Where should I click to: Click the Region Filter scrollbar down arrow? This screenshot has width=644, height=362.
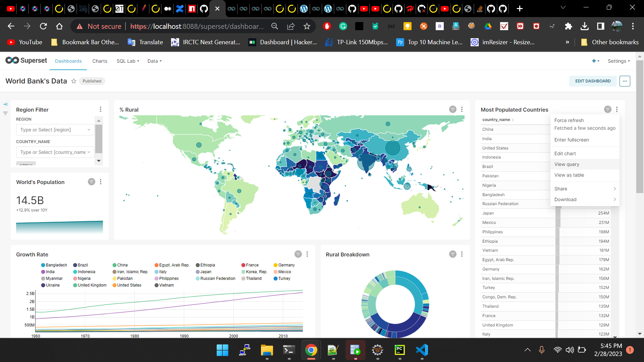[x=99, y=161]
